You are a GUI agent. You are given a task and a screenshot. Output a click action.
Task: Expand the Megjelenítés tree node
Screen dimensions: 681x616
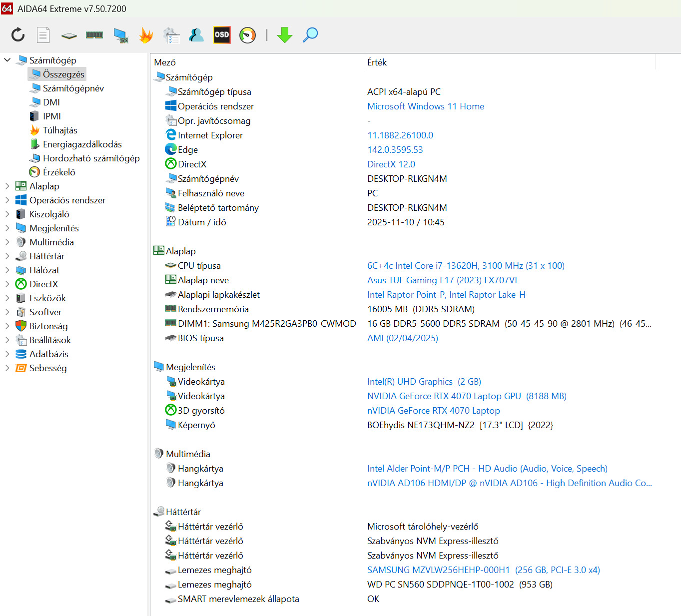[7, 228]
